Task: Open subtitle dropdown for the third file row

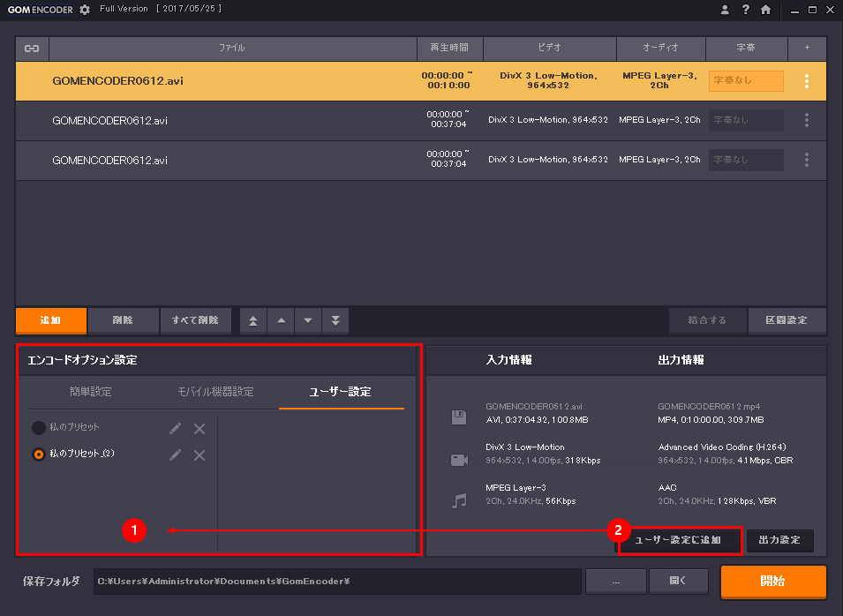Action: [746, 160]
